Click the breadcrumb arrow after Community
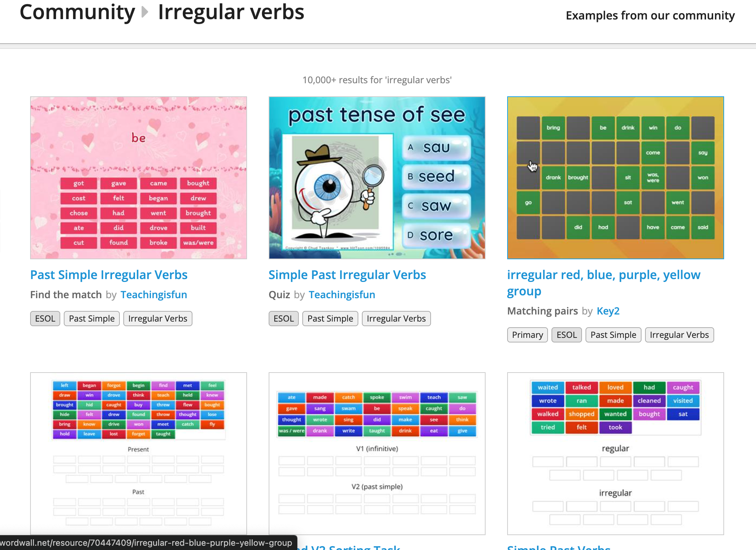This screenshot has height=550, width=756. pyautogui.click(x=145, y=12)
